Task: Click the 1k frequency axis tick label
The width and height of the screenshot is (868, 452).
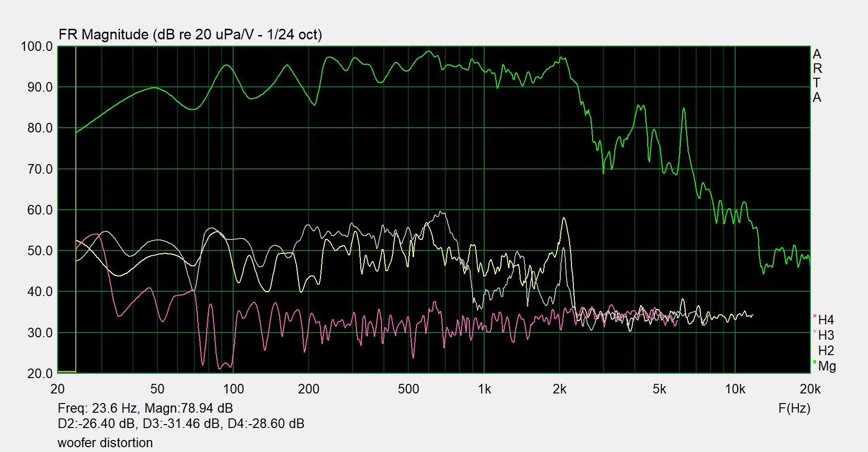Action: click(x=484, y=389)
